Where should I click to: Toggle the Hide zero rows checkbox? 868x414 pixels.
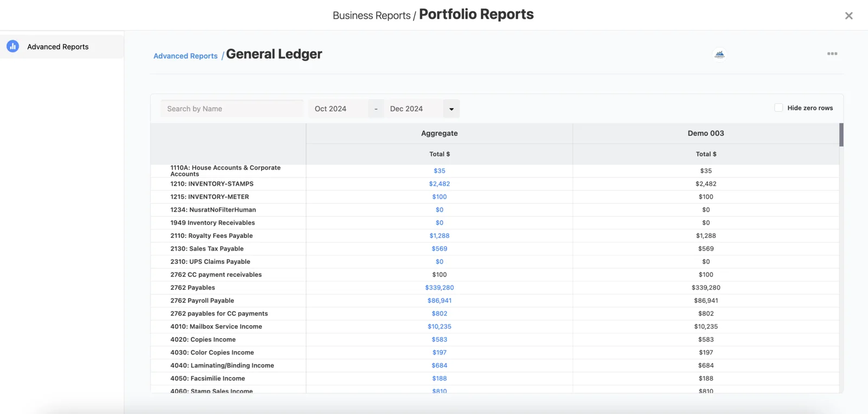click(778, 108)
